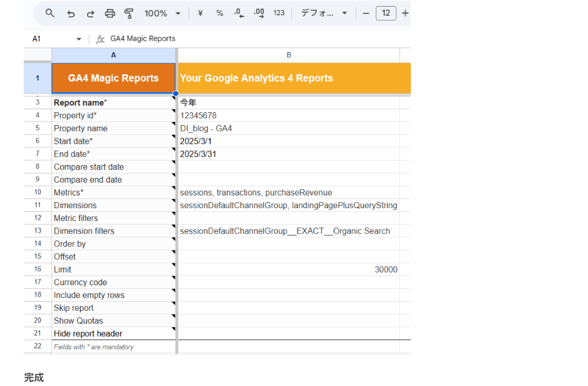Image resolution: width=588 pixels, height=386 pixels.
Task: Select the Report name* cell
Action: tap(113, 103)
